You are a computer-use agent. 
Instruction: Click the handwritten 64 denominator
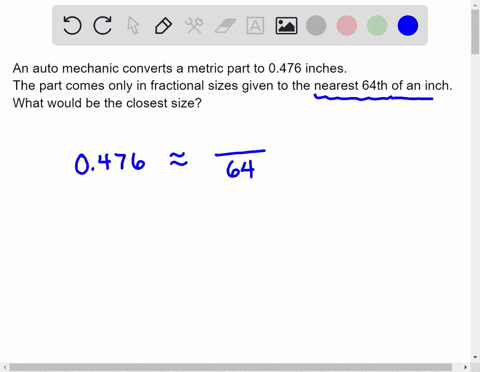coord(240,169)
